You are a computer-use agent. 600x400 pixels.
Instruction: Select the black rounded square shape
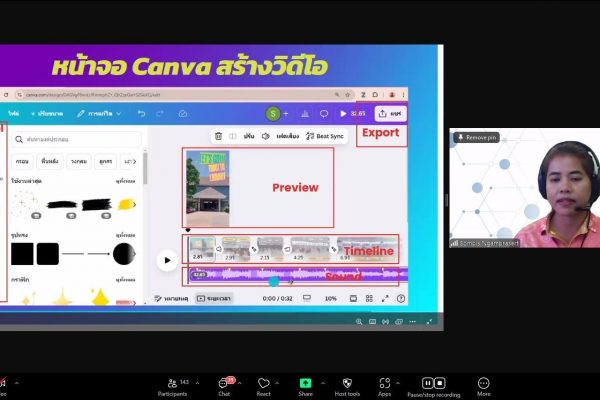tap(48, 254)
